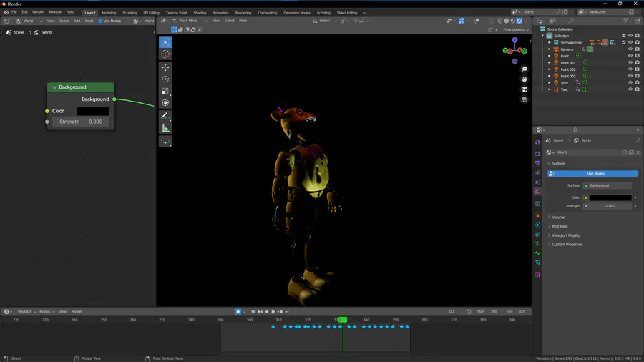The height and width of the screenshot is (362, 644).
Task: Open the Bone Constraints properties tab
Action: pyautogui.click(x=537, y=263)
